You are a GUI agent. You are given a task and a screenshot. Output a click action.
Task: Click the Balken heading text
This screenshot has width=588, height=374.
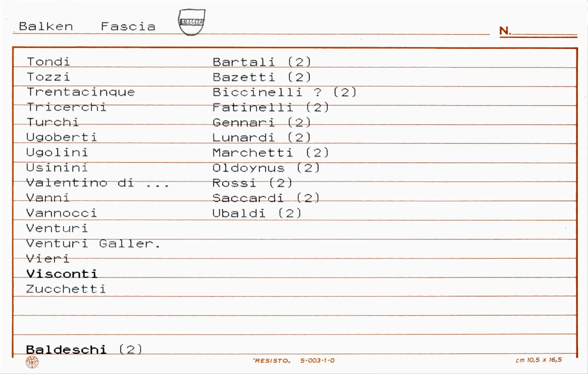46,26
